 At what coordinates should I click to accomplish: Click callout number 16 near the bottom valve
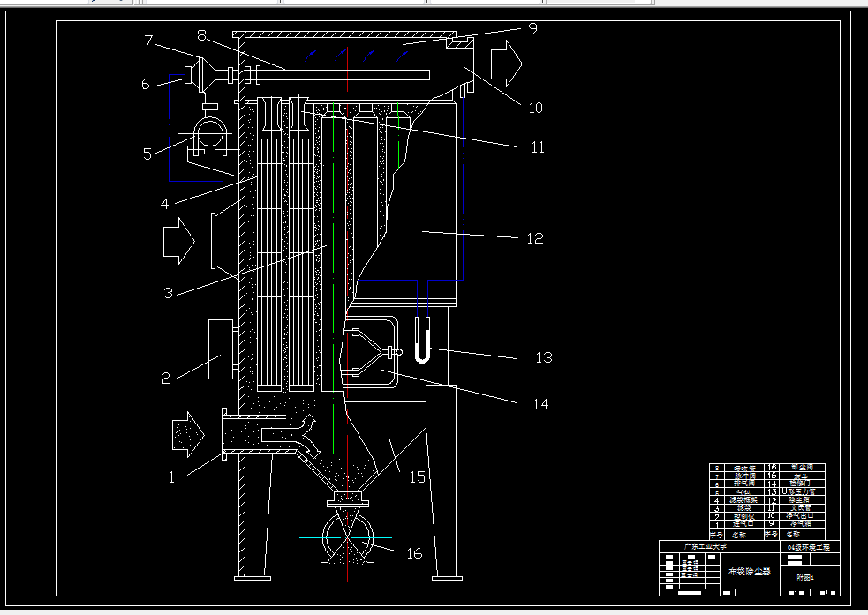pos(414,553)
